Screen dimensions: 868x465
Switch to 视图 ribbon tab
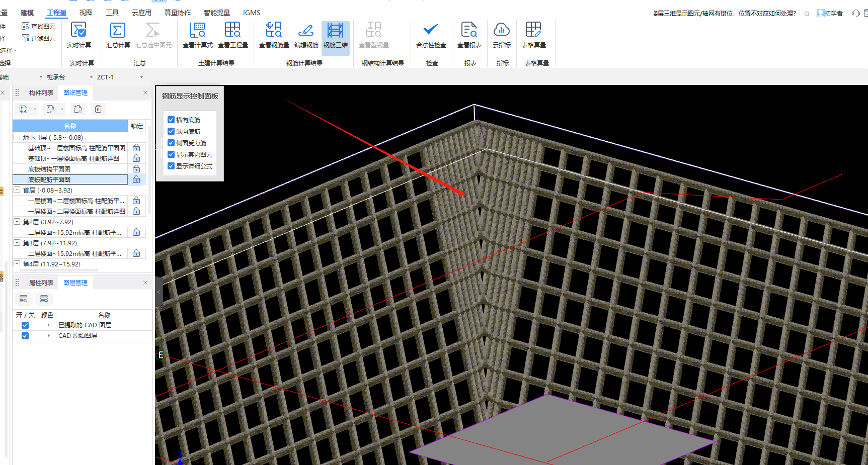[86, 13]
